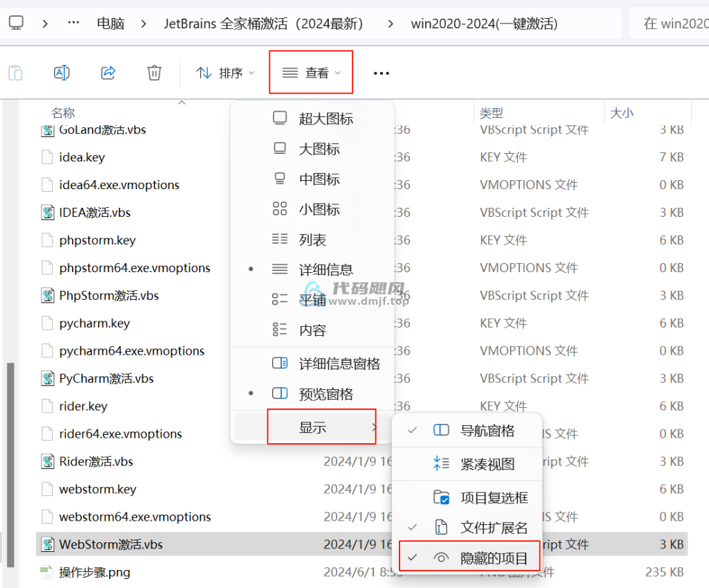This screenshot has width=709, height=588.
Task: Click 电脑 breadcrumb in address bar
Action: coord(110,23)
